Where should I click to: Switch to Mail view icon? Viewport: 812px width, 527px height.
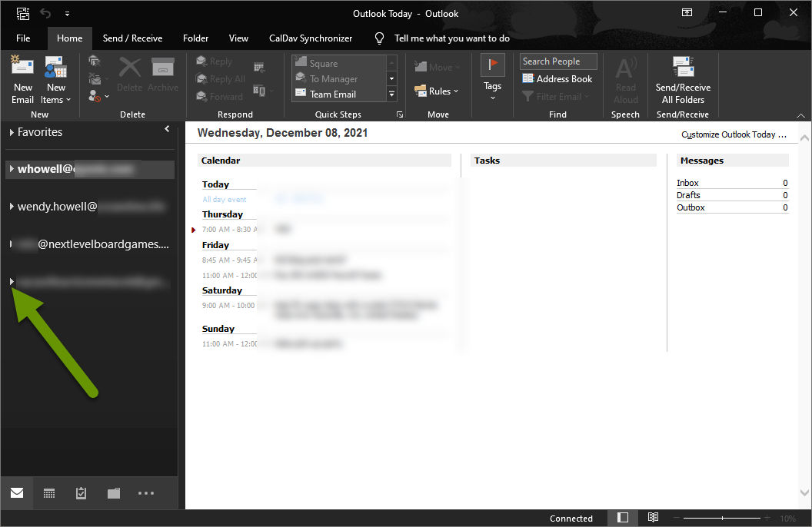(17, 493)
